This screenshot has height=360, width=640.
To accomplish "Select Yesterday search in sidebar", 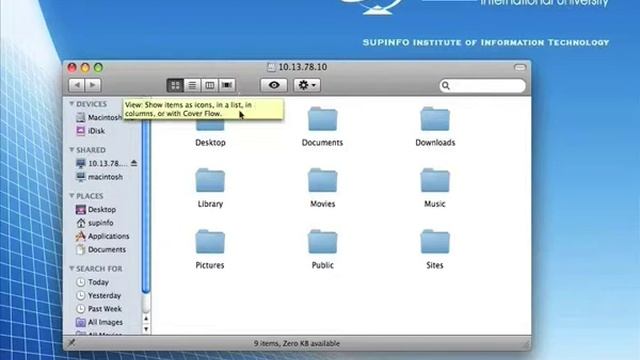I will [99, 295].
